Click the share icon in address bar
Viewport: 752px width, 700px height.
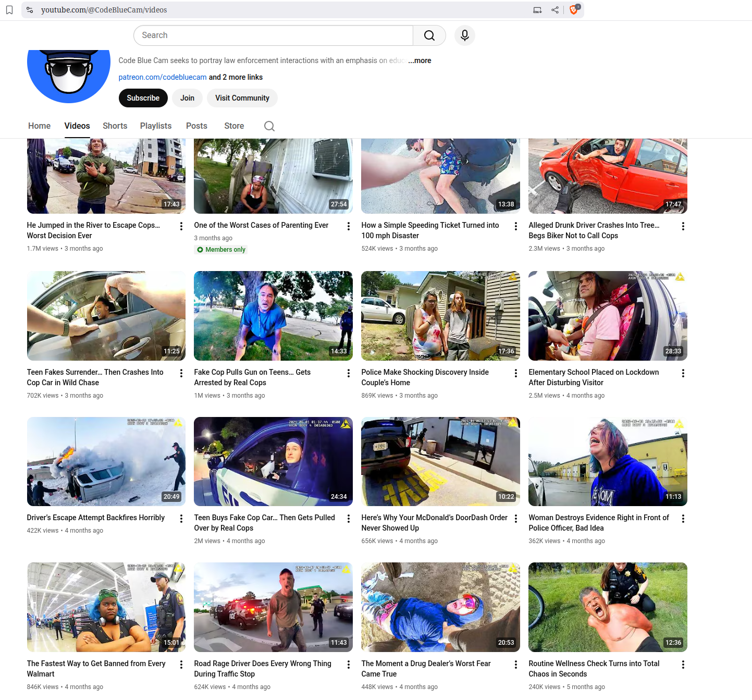coord(555,10)
